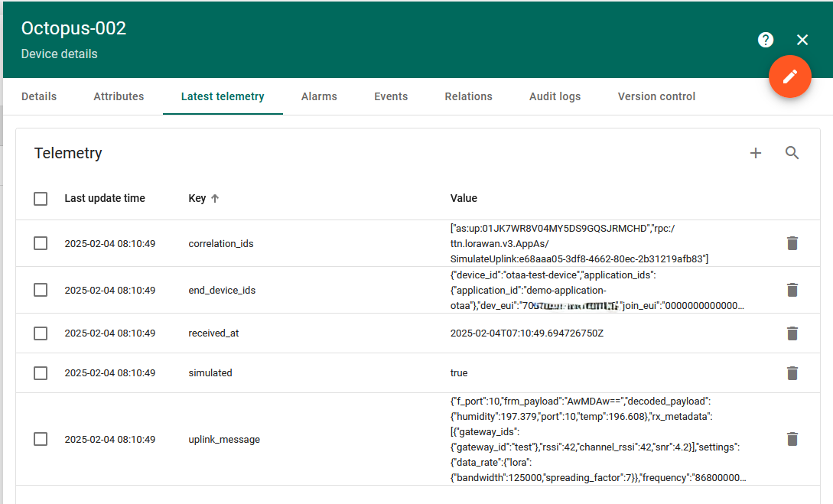
Task: Select the correlation_ids key label
Action: [x=221, y=242]
